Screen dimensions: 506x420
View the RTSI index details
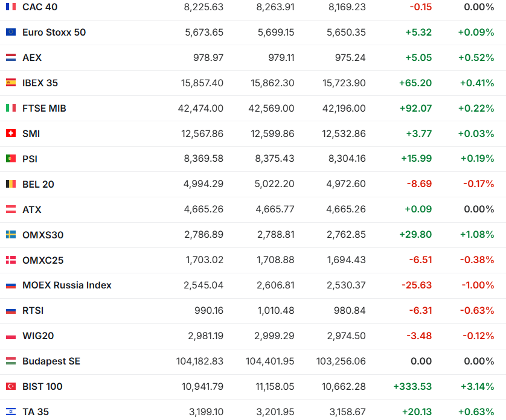[x=33, y=310]
